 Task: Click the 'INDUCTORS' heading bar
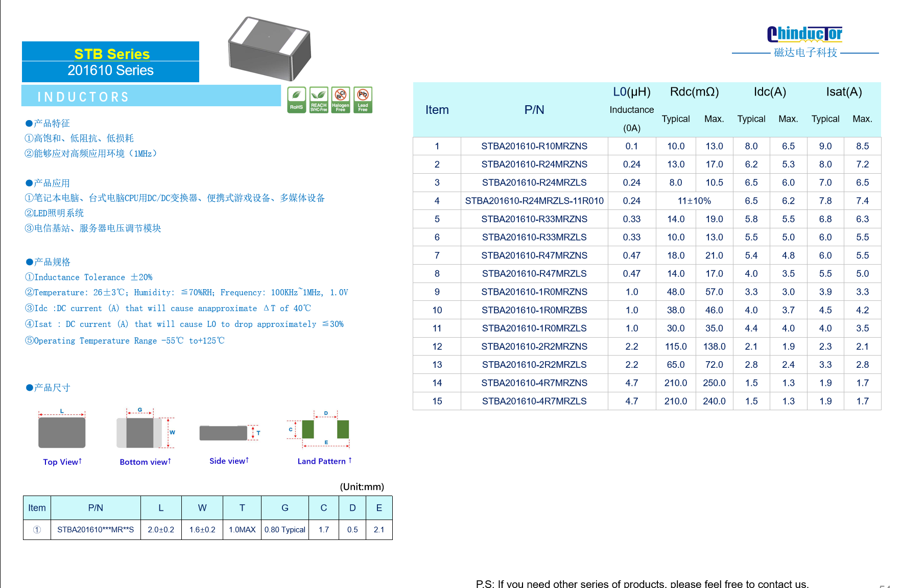point(151,96)
